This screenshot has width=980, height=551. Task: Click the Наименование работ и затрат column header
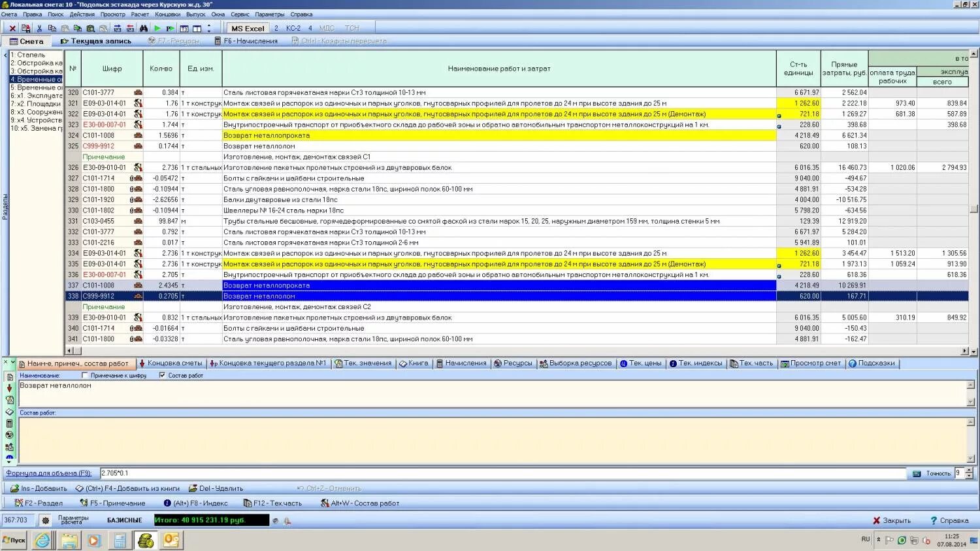(499, 69)
